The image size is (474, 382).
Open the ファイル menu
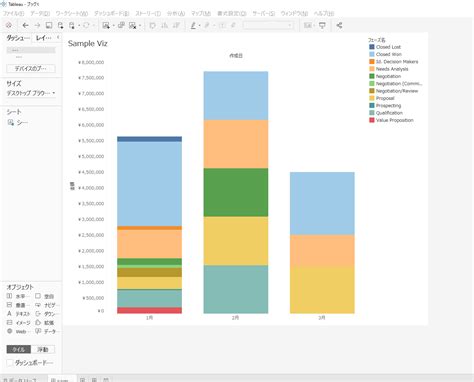(14, 13)
